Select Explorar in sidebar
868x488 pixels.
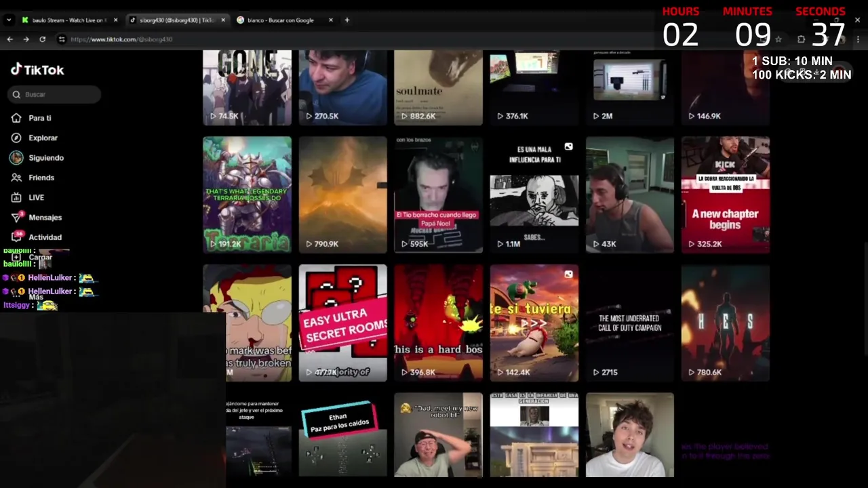(43, 138)
